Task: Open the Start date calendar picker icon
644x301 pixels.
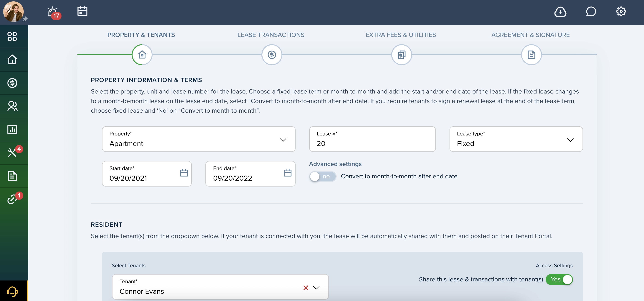Action: point(184,173)
